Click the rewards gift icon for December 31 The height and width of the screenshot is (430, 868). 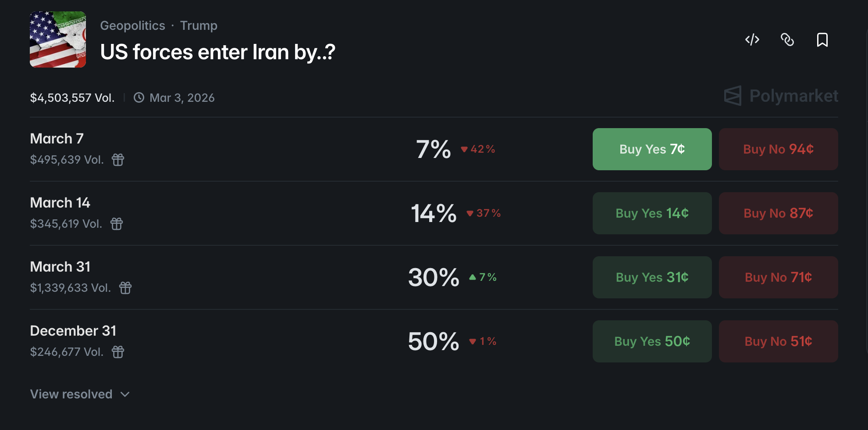click(118, 352)
